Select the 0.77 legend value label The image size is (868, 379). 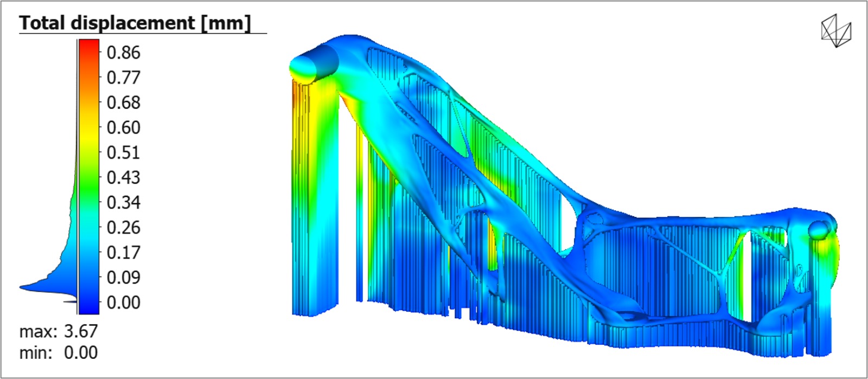pyautogui.click(x=123, y=78)
